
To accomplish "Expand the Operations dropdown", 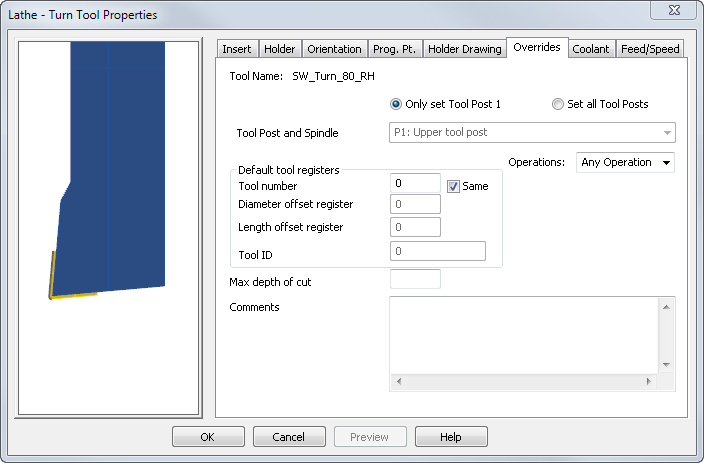I will pyautogui.click(x=625, y=163).
